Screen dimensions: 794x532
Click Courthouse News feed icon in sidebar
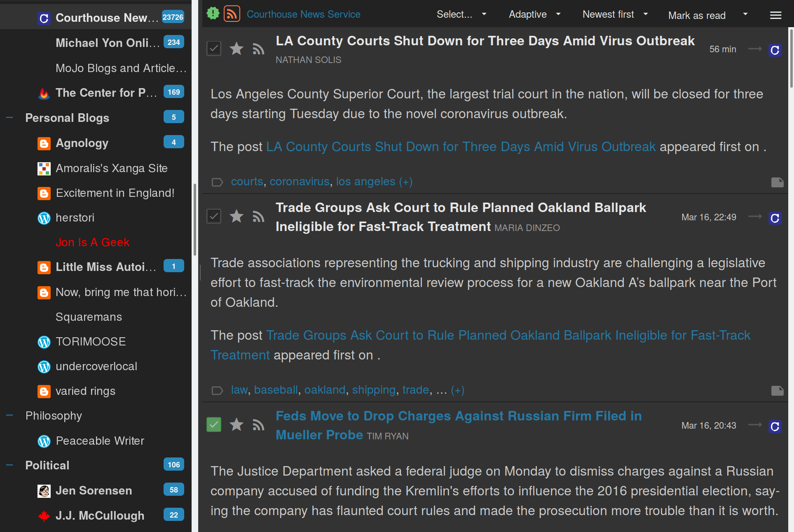[x=44, y=18]
